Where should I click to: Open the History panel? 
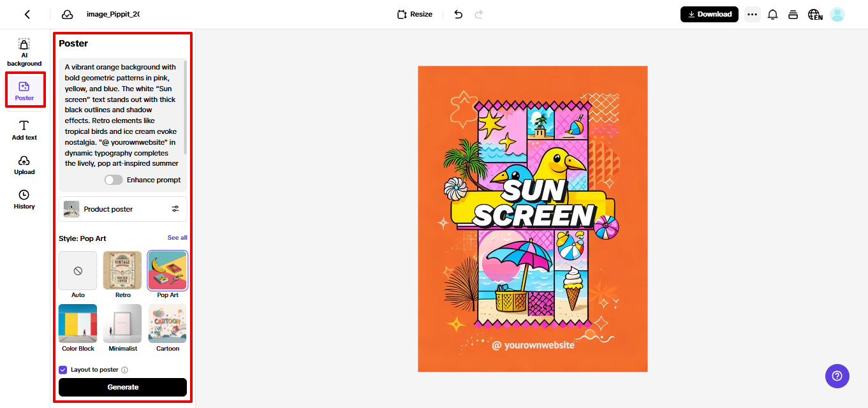(x=24, y=199)
